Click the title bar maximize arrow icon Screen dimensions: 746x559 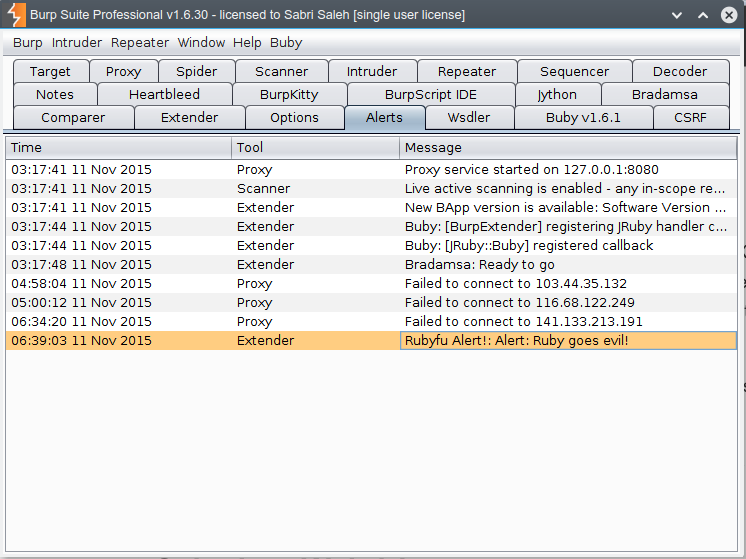703,16
